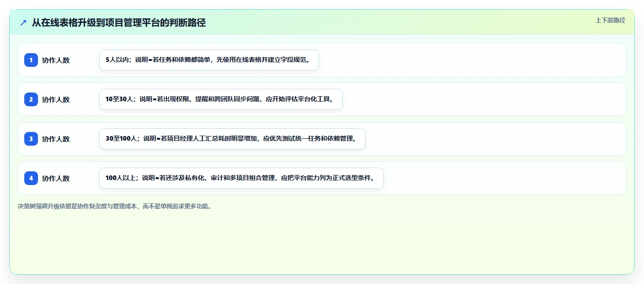Screen dimensions: 644x284
Task: Open the 100人以上 description box
Action: pos(241,178)
